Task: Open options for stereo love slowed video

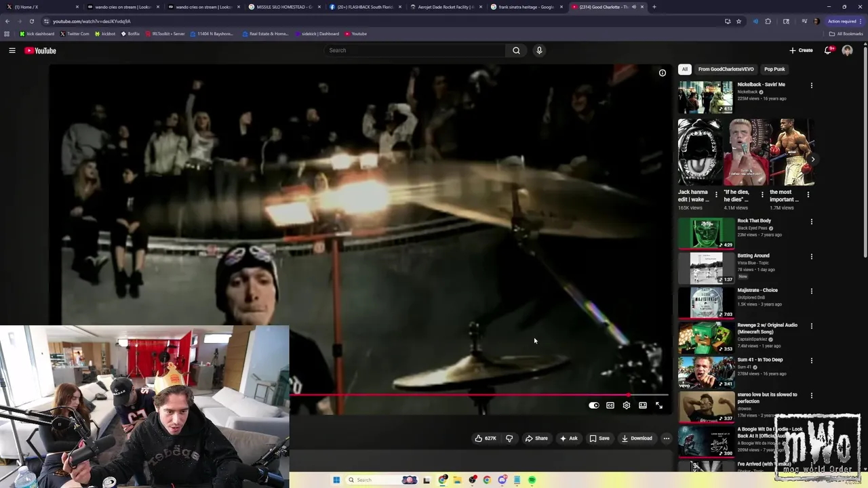Action: tap(811, 395)
